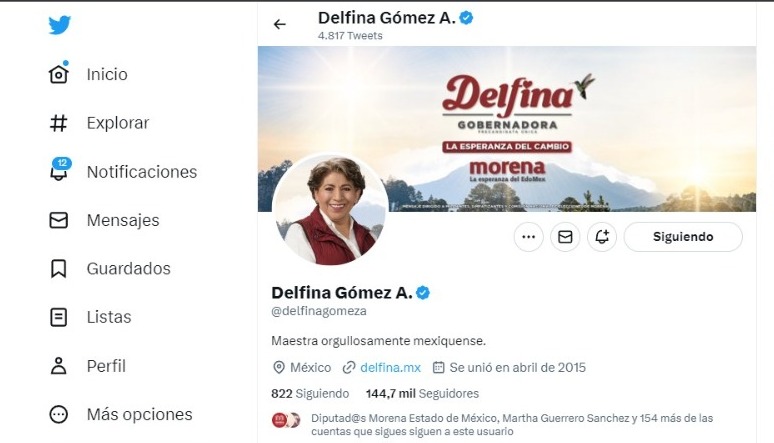
Task: View the 822 Siguiendo list
Action: 310,393
